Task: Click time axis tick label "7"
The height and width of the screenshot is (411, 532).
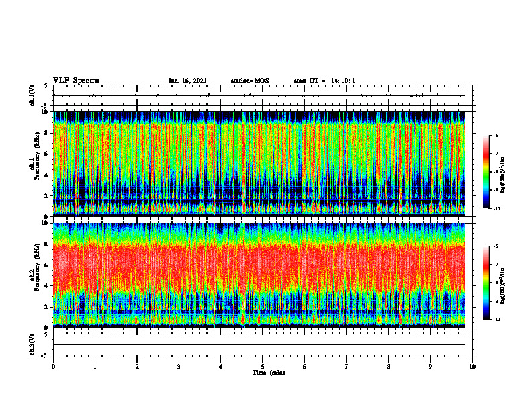Action: (347, 367)
